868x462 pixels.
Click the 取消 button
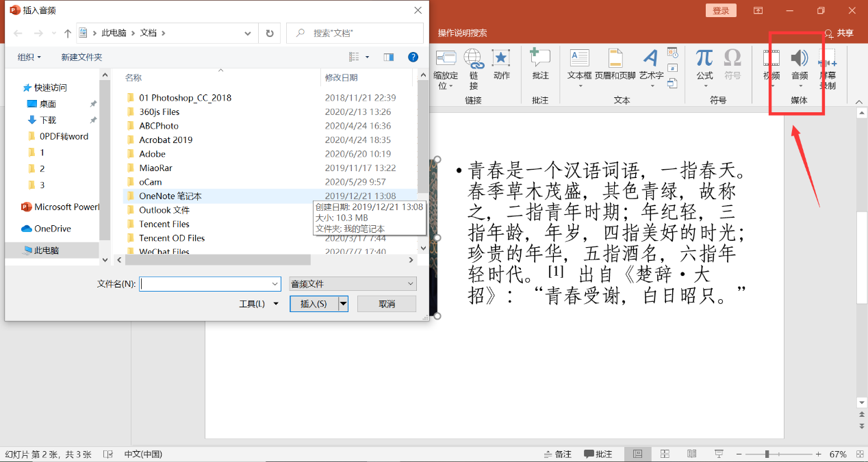pos(387,304)
